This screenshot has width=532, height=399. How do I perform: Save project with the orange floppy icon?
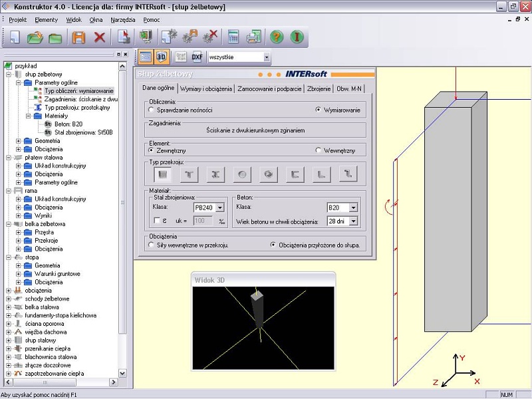(x=78, y=37)
